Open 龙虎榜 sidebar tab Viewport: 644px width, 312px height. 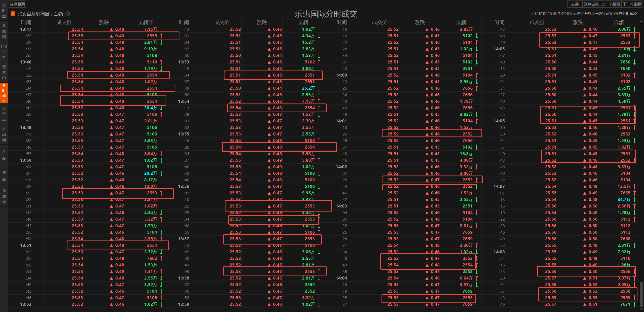click(4, 196)
